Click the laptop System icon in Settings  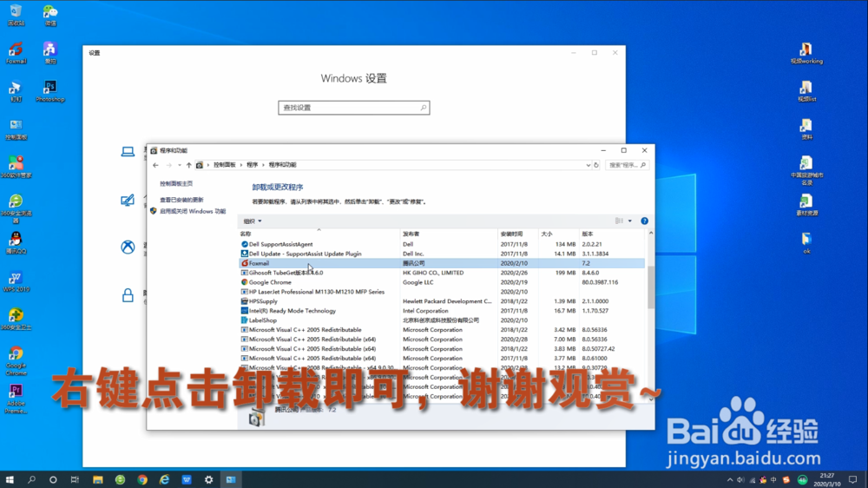(x=128, y=151)
